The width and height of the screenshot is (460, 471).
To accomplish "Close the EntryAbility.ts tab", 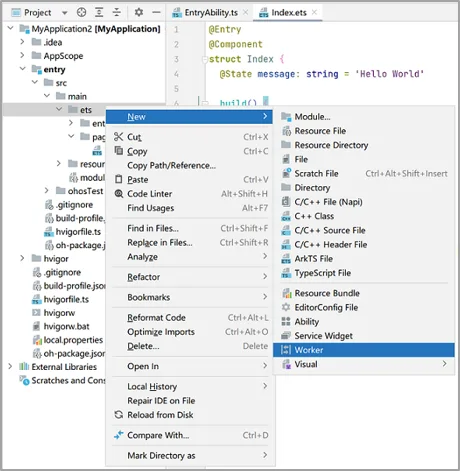I will click(246, 12).
